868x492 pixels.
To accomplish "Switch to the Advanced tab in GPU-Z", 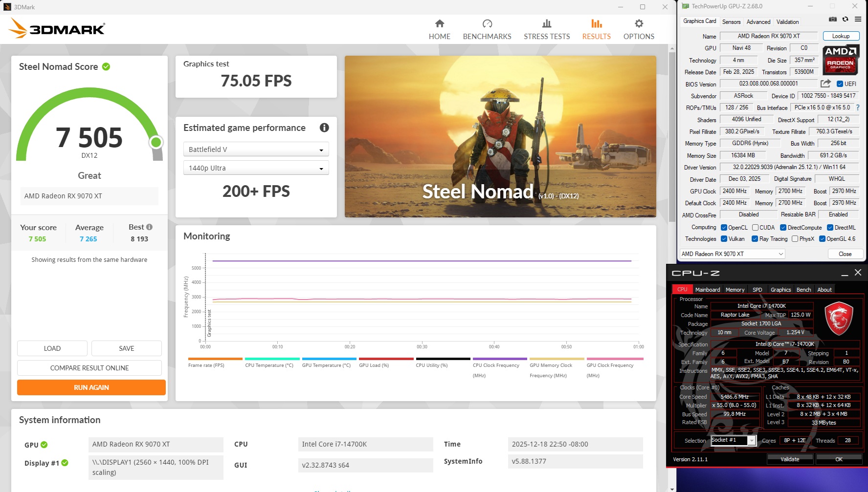I will pyautogui.click(x=758, y=22).
